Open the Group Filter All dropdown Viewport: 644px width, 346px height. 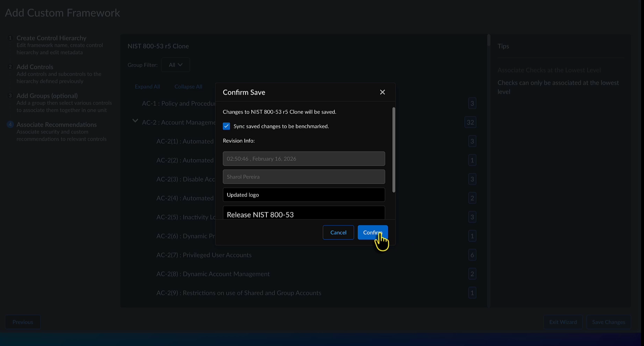coord(175,65)
